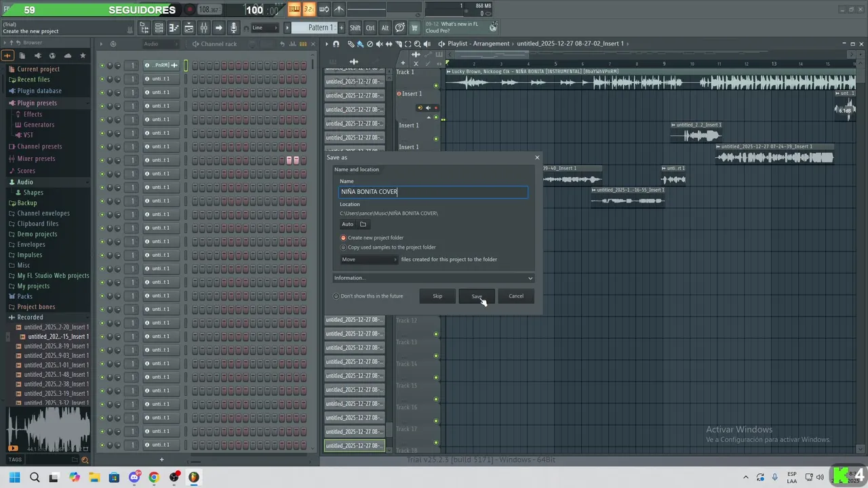Viewport: 868px width, 488px height.
Task: Select My FL Studio Web projects entry
Action: tap(53, 276)
